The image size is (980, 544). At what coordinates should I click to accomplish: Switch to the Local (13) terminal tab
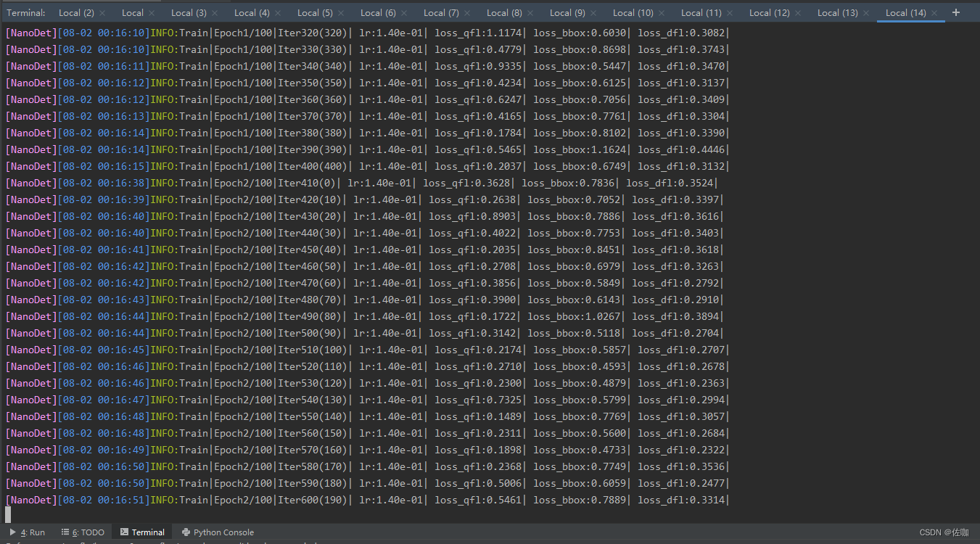(x=838, y=13)
